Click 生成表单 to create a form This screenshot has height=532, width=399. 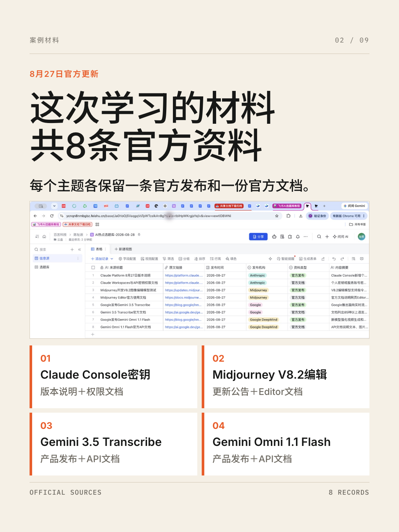tap(308, 259)
